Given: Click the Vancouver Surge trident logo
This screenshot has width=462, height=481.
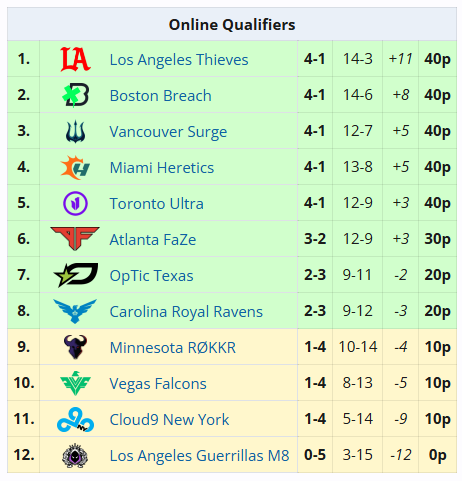Looking at the screenshot, I should [75, 131].
